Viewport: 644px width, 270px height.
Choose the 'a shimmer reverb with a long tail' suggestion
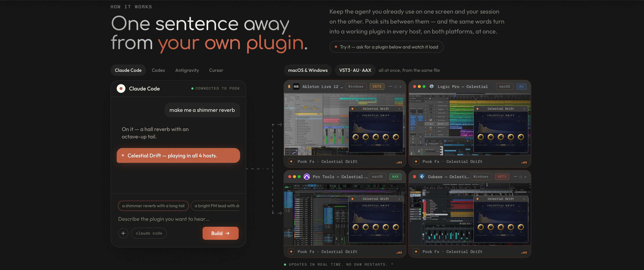(153, 206)
